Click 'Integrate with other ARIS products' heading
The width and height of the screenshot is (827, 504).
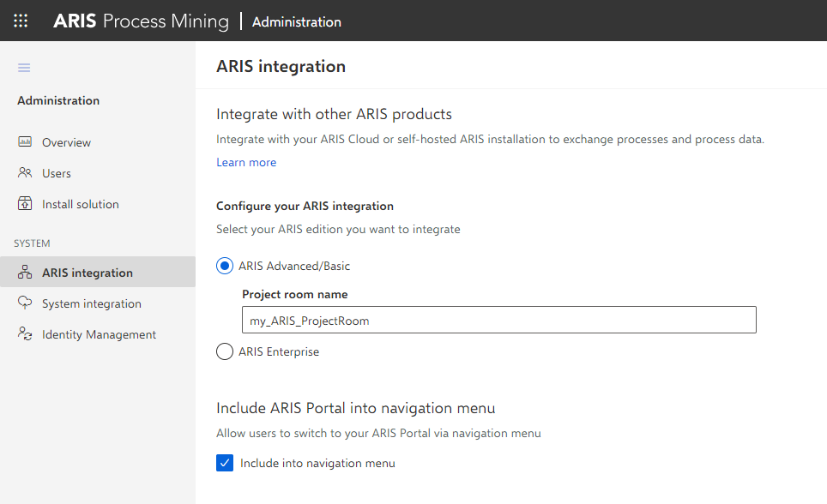(334, 114)
